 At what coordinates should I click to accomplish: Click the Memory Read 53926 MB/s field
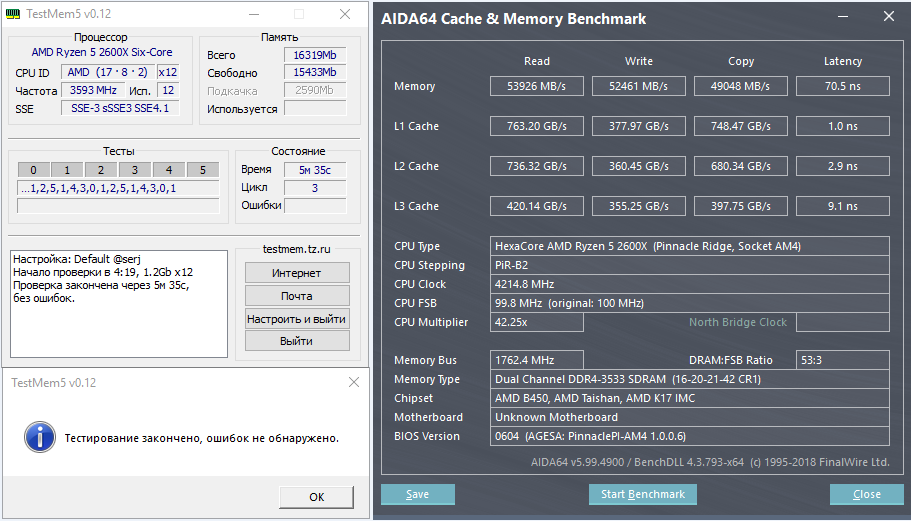[536, 87]
